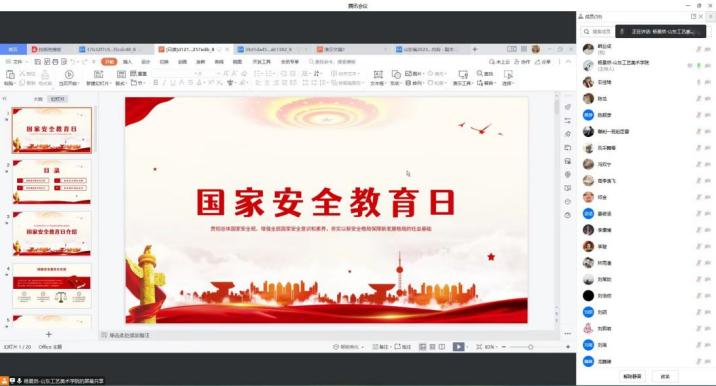Open the File menu dropdown

(x=18, y=61)
